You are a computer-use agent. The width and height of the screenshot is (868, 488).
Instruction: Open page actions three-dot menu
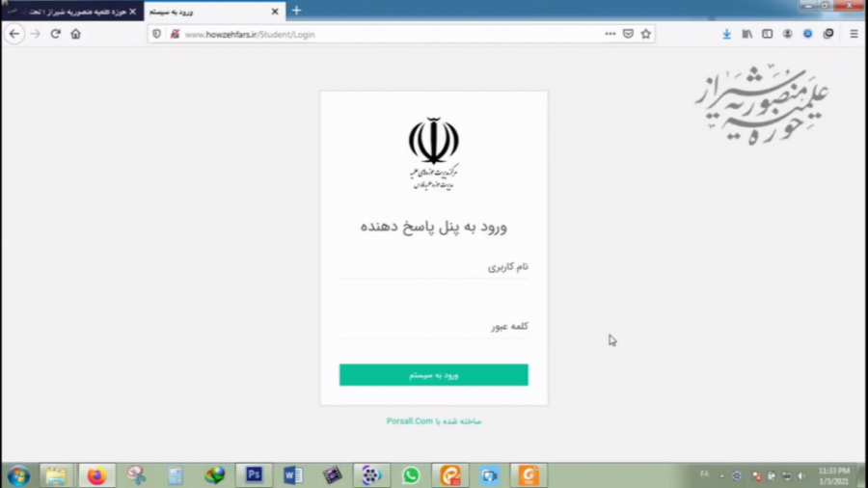(610, 34)
